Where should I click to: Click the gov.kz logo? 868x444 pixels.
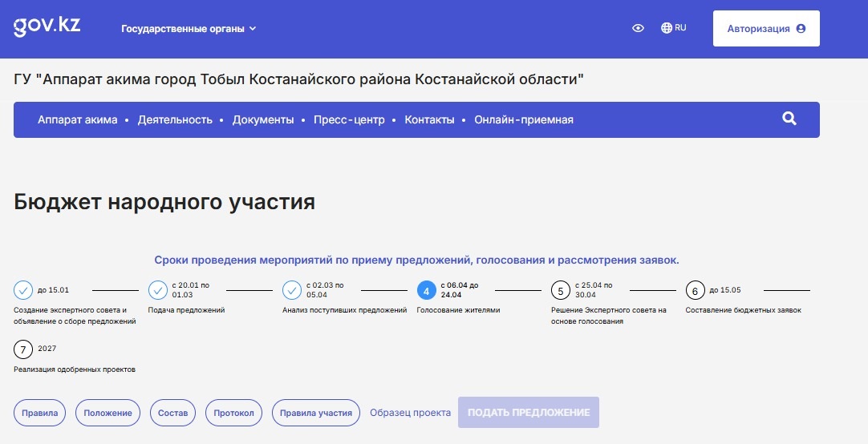(47, 26)
